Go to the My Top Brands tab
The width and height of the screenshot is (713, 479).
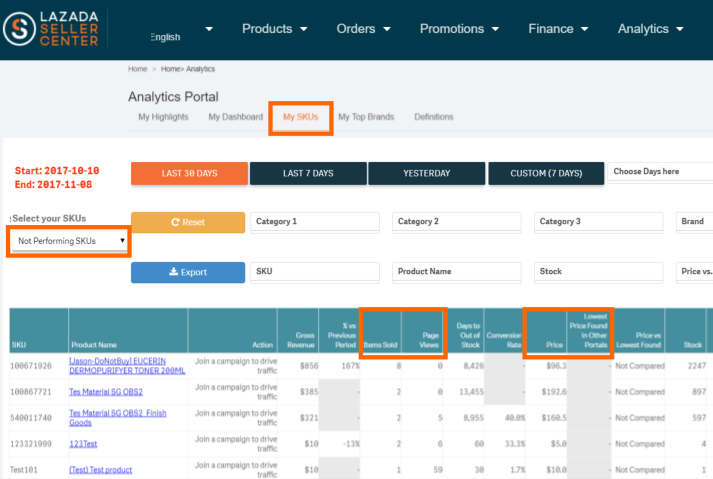(366, 117)
